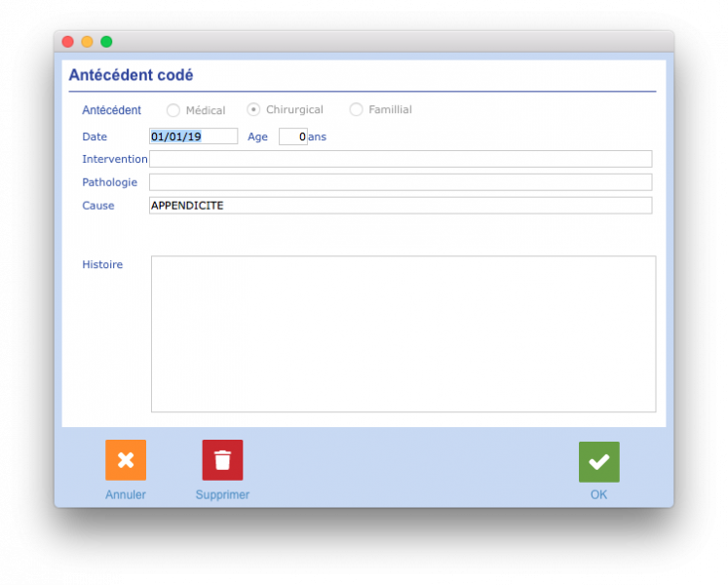
Task: Click the Intervention label
Action: 115,159
